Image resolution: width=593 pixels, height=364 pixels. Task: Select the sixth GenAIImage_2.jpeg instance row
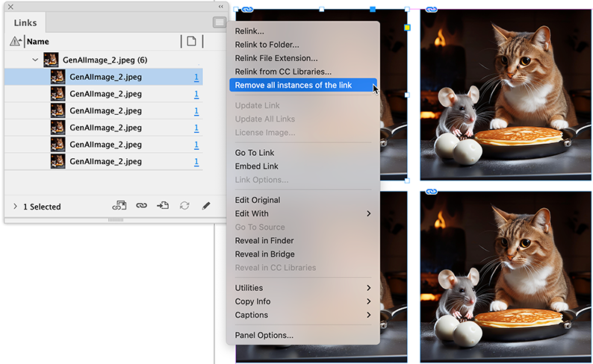[x=104, y=161]
